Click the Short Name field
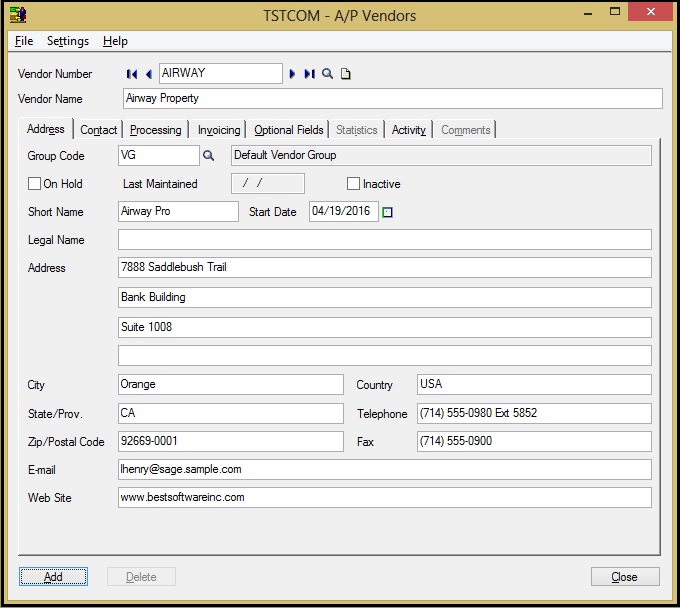Screen dimensions: 680x608 click(178, 211)
